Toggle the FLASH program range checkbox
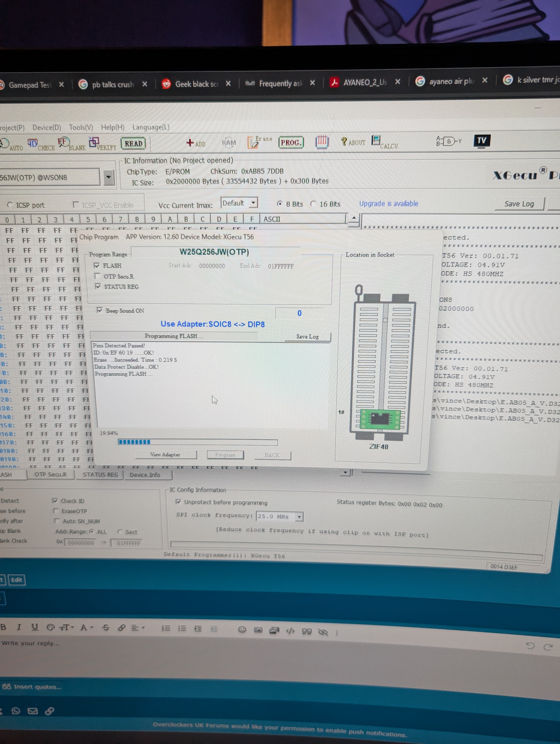Image resolution: width=560 pixels, height=744 pixels. click(97, 266)
